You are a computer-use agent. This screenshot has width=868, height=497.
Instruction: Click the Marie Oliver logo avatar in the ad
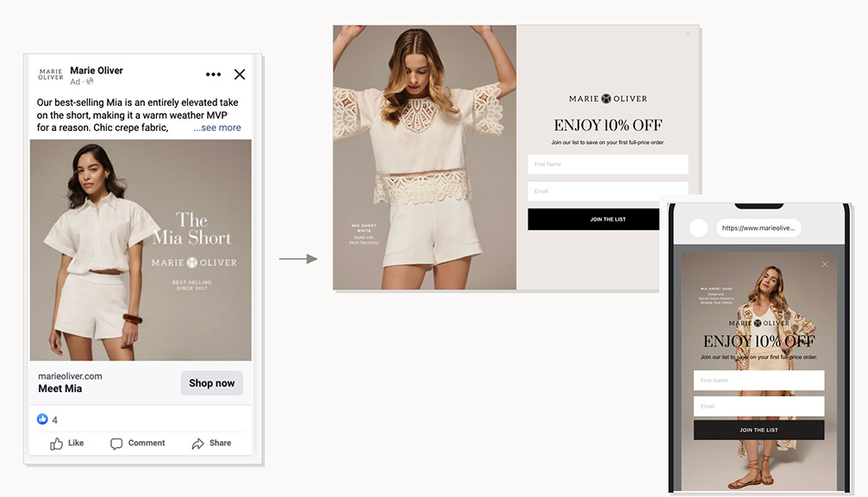tap(50, 75)
